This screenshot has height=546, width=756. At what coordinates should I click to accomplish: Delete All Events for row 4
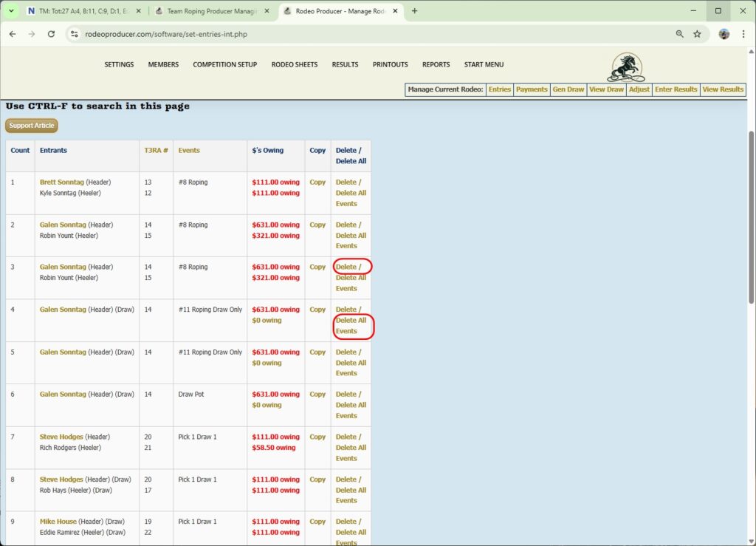[351, 326]
